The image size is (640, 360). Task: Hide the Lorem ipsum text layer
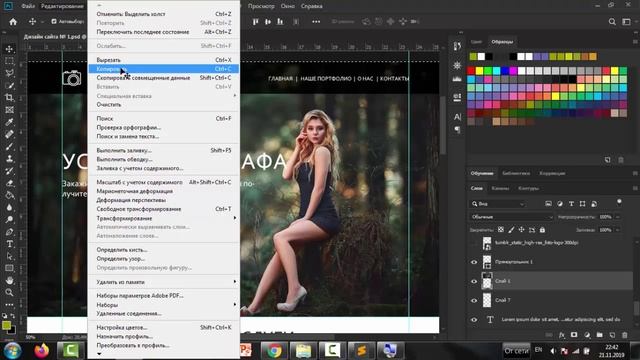coord(474,320)
